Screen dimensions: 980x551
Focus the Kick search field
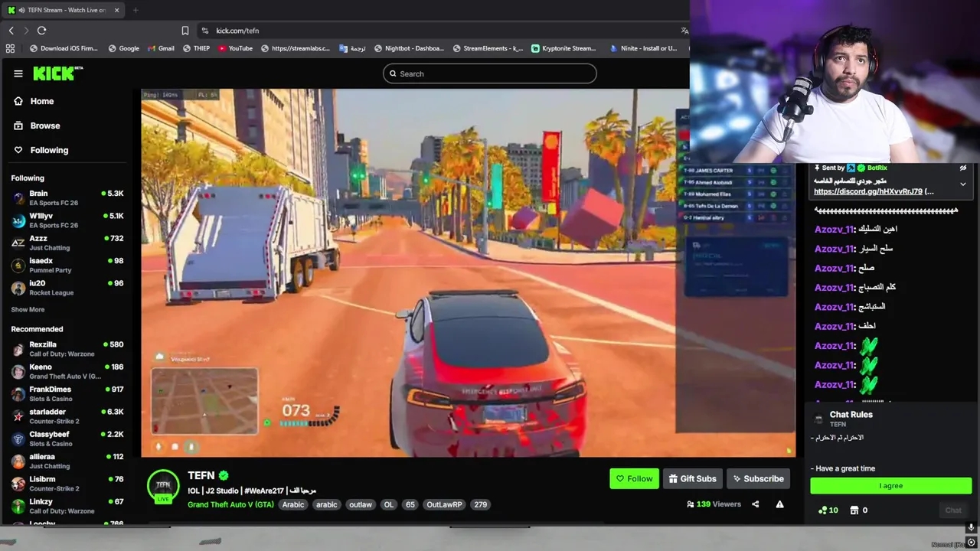[x=490, y=73]
